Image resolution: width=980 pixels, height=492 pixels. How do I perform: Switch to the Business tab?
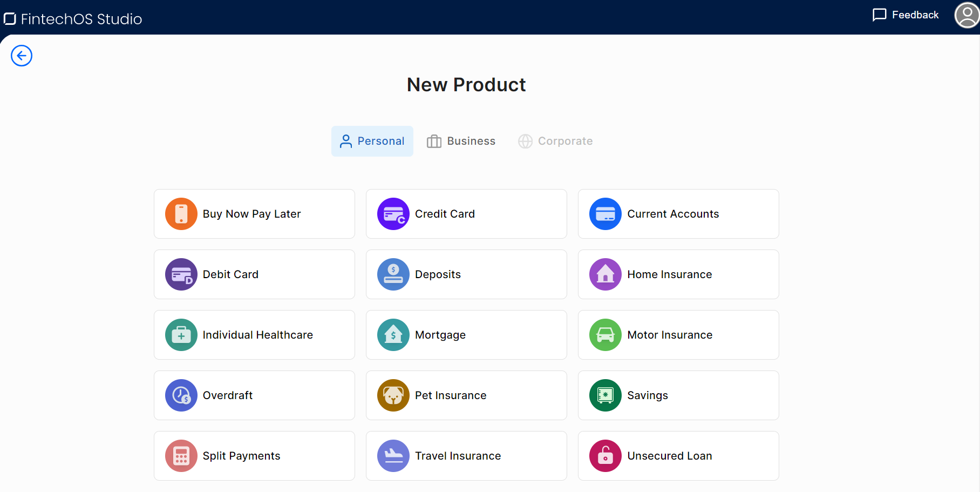461,141
